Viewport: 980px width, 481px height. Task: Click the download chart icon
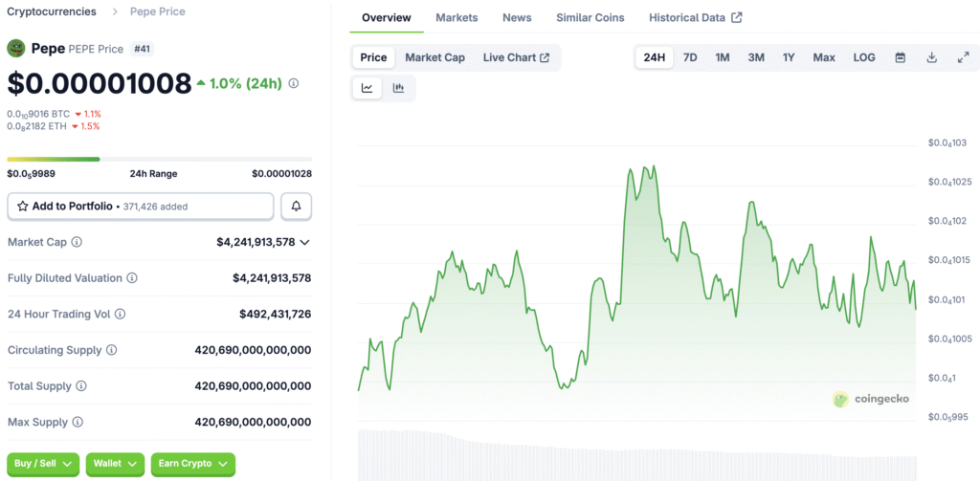coord(931,57)
